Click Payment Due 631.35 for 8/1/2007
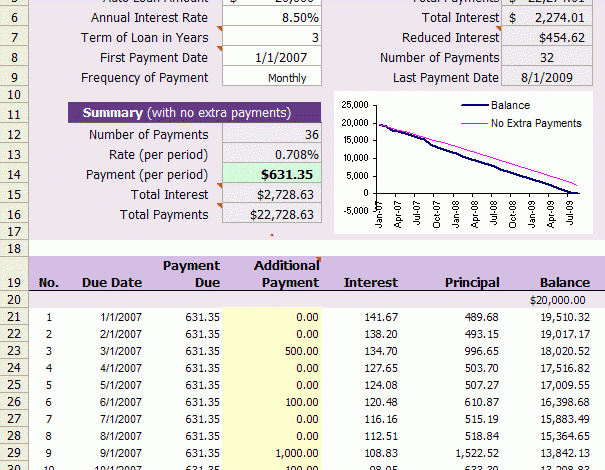The width and height of the screenshot is (605, 470). point(202,436)
